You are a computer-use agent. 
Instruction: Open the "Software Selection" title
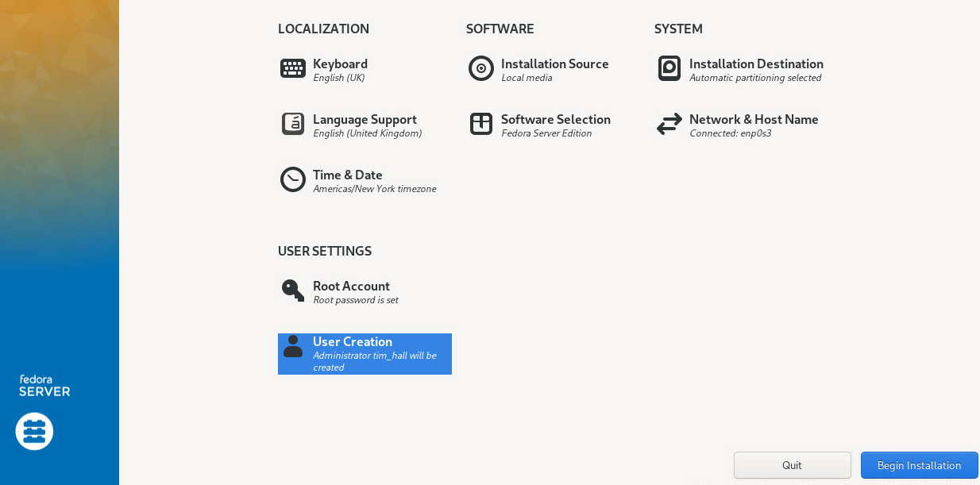(x=556, y=119)
